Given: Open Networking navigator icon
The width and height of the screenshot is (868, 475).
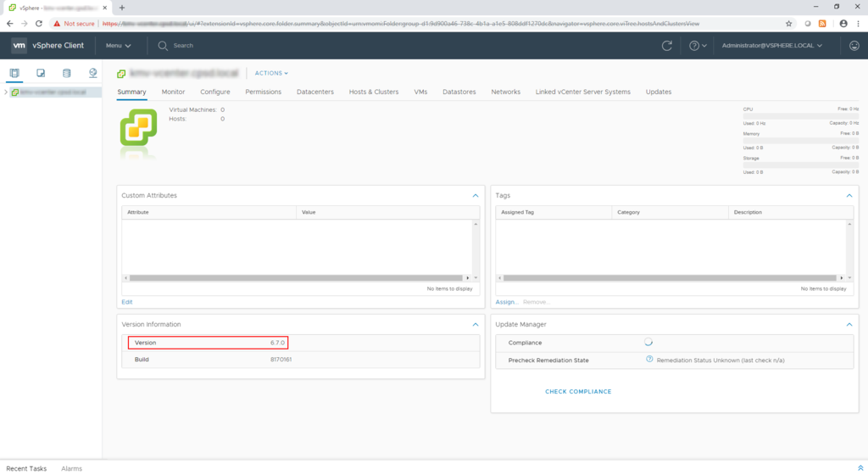Looking at the screenshot, I should coord(92,73).
